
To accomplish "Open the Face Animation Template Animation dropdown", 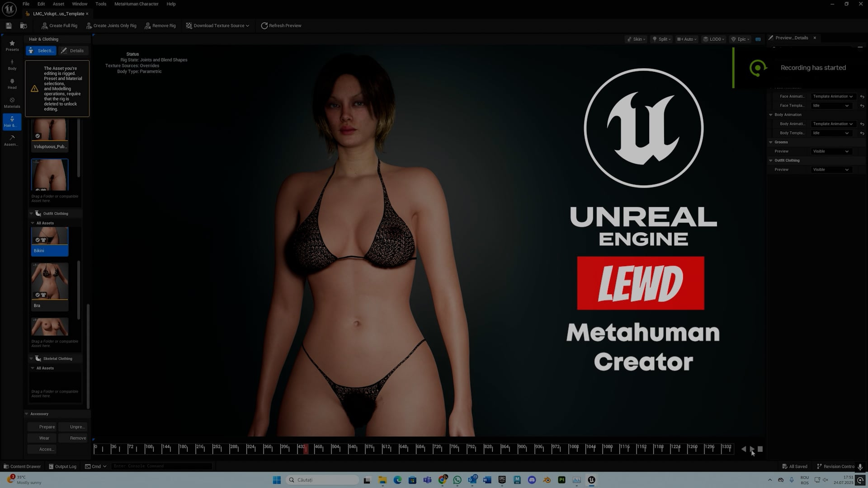I will click(833, 97).
